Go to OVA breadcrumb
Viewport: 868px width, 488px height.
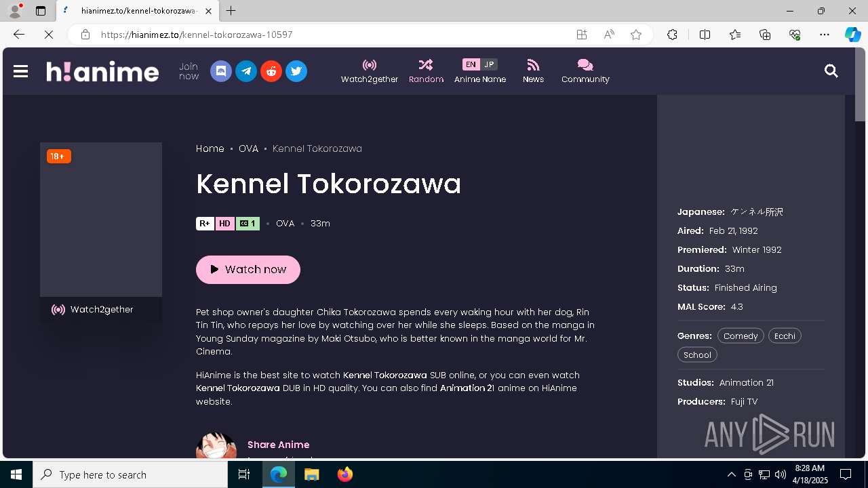(x=248, y=148)
